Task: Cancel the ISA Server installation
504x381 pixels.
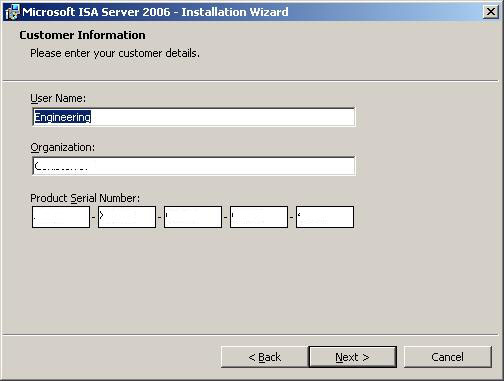Action: pos(447,357)
